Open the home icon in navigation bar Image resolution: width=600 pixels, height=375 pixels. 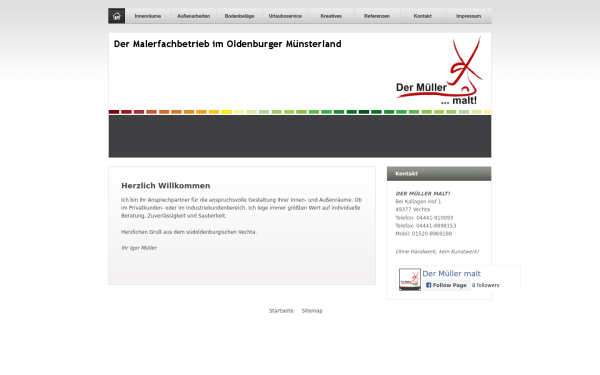click(116, 16)
